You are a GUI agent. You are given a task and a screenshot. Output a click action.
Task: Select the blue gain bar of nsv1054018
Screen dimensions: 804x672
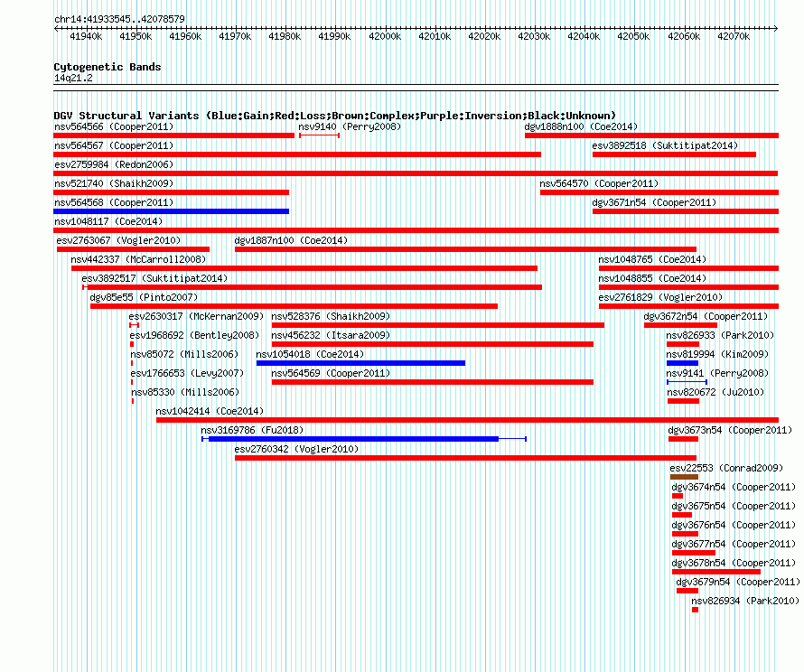(x=361, y=363)
